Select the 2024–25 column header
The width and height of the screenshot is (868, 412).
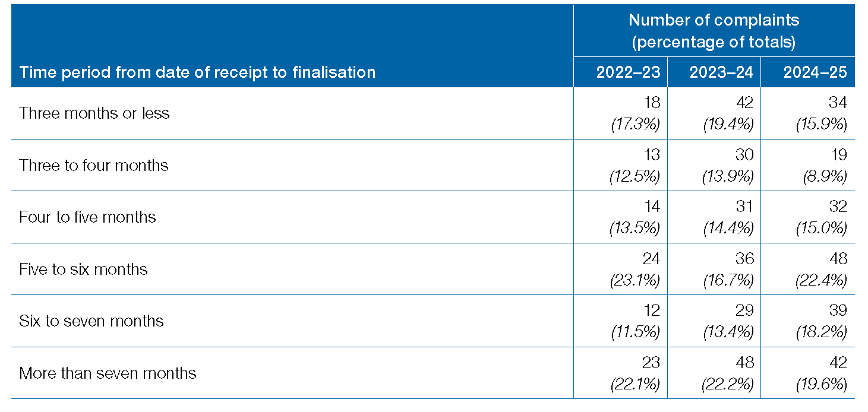pos(815,72)
